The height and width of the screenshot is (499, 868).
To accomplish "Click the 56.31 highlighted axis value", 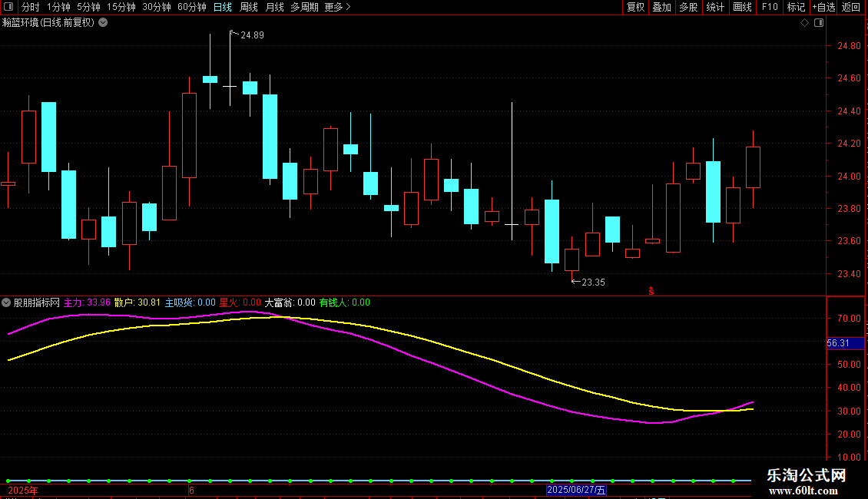I will click(x=845, y=343).
